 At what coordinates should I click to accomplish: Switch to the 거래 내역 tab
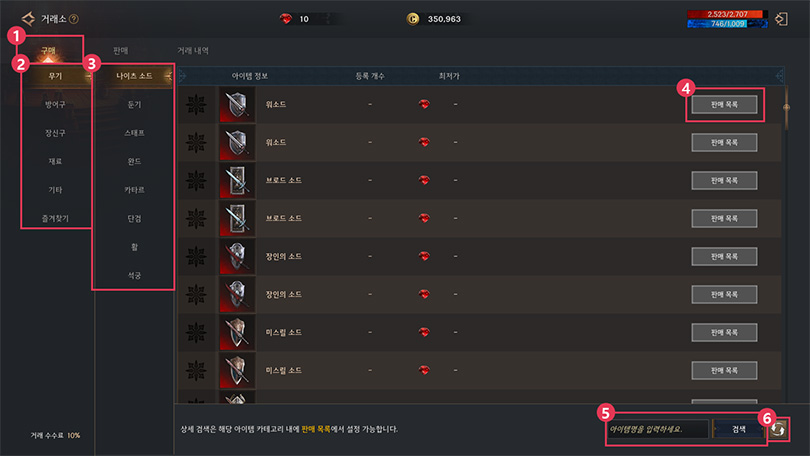point(193,51)
